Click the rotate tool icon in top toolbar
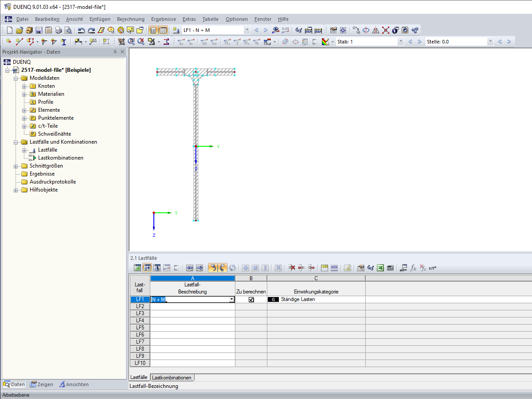Screen dimensions: 532x399 point(366,30)
